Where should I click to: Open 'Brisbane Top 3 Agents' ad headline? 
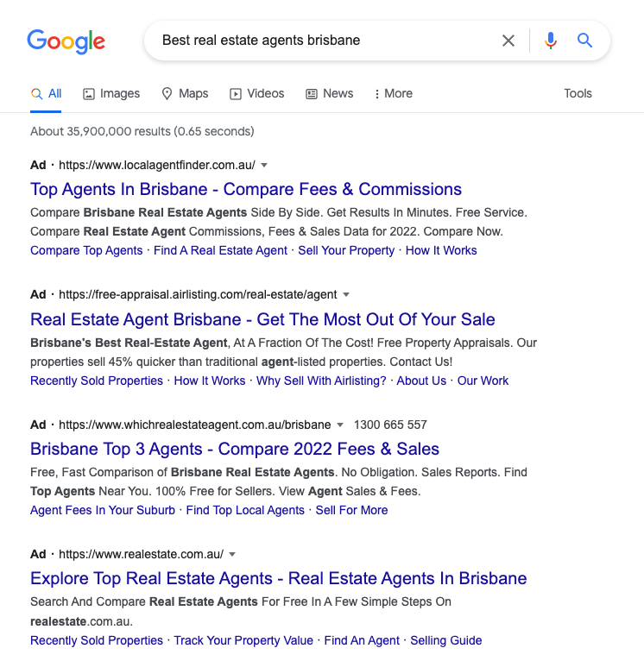(235, 449)
